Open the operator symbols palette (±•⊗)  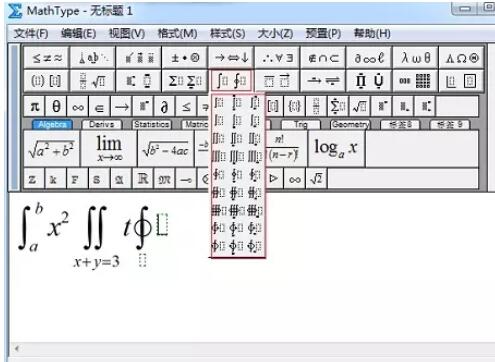coord(185,58)
